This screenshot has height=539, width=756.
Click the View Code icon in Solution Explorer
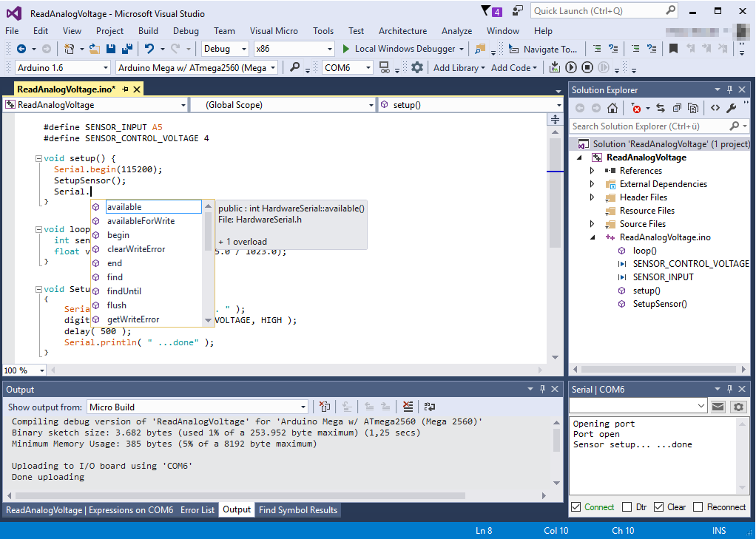click(715, 108)
